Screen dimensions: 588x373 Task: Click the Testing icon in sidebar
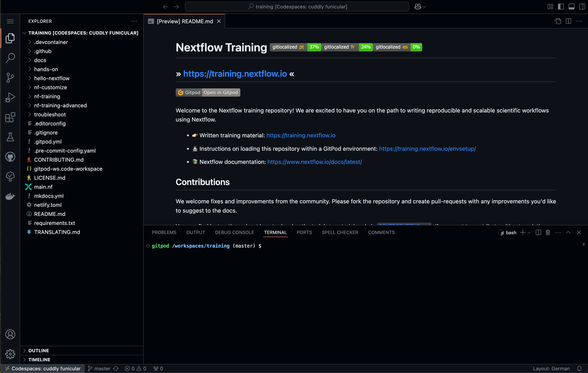(10, 137)
